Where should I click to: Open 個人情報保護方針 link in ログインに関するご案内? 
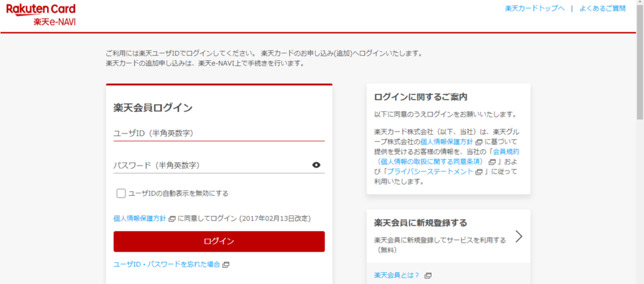coord(447,142)
